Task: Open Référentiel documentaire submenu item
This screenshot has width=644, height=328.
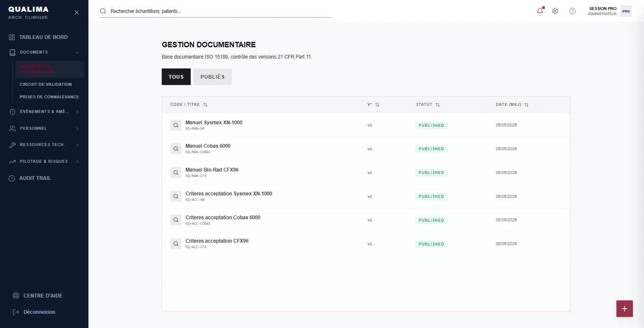Action: [50, 69]
